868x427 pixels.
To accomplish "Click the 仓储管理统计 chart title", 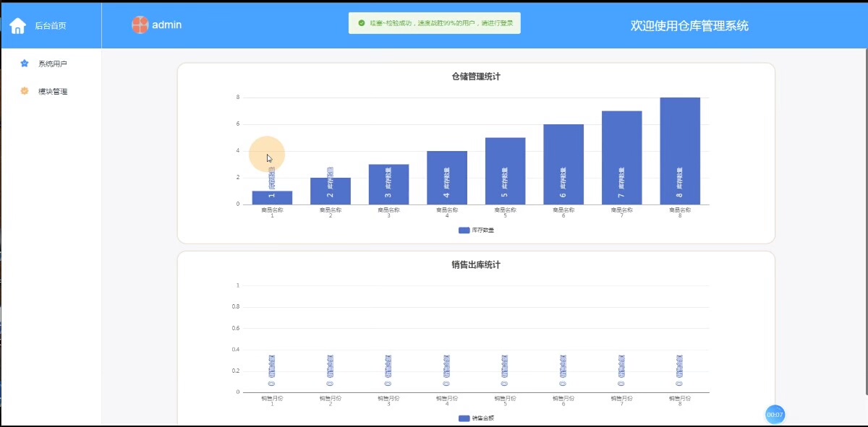I will [x=475, y=77].
